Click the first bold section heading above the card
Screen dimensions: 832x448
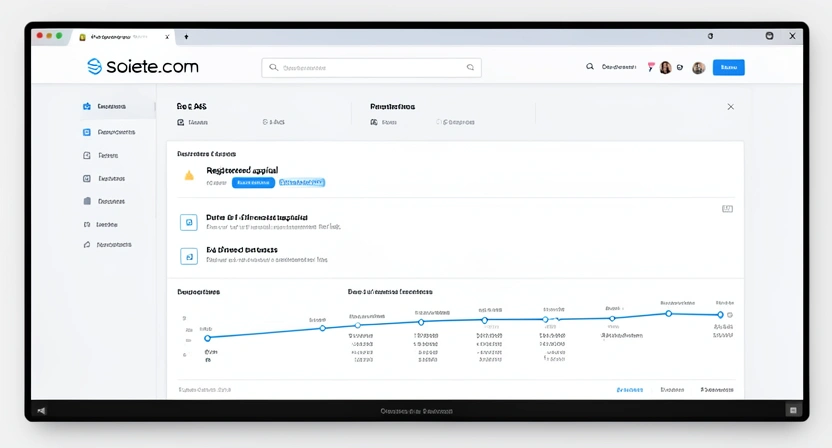tap(192, 107)
